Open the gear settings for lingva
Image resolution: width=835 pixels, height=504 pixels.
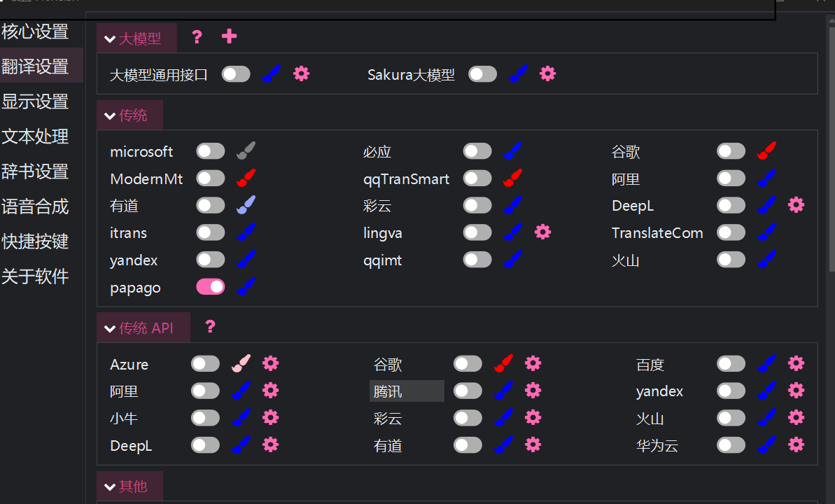542,232
